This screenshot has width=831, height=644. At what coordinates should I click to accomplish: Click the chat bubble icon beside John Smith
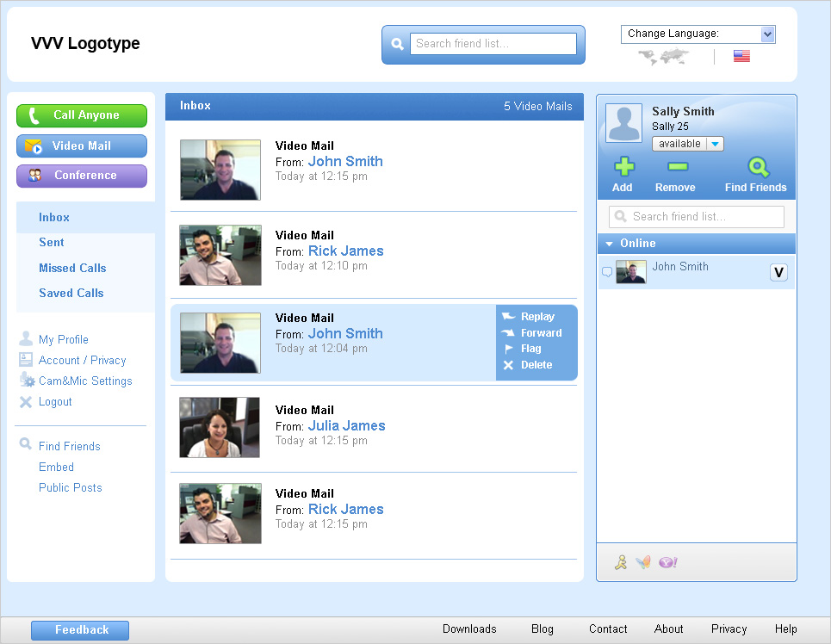[606, 272]
